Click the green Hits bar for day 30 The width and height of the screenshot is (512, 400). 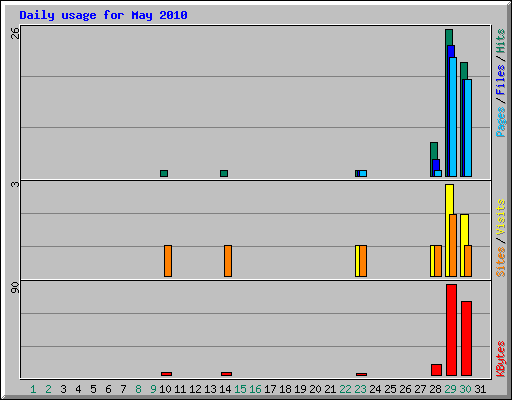click(x=464, y=71)
